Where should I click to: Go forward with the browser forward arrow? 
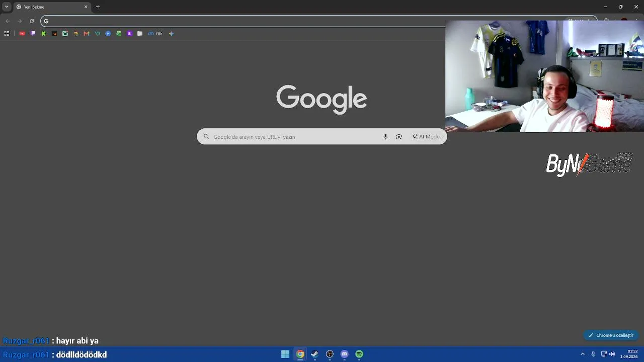point(20,21)
